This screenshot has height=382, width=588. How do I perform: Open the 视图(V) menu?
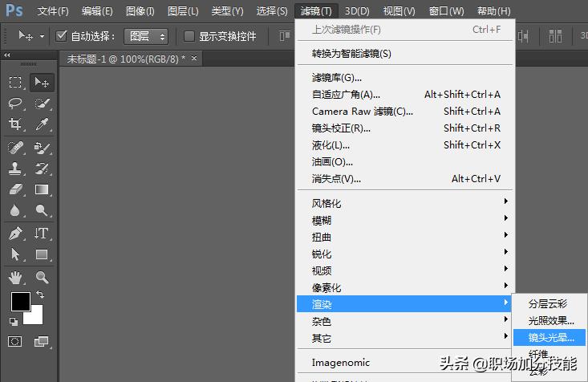(399, 11)
